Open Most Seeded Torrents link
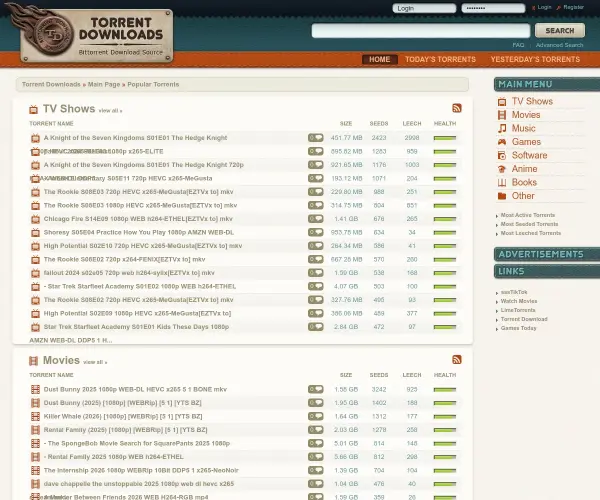Viewport: 600px width, 500px height. click(x=529, y=224)
